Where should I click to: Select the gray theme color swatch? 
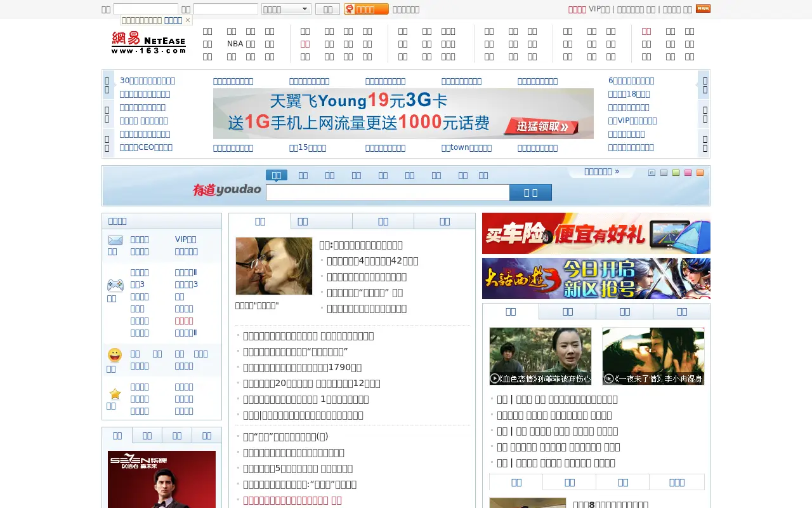point(664,173)
